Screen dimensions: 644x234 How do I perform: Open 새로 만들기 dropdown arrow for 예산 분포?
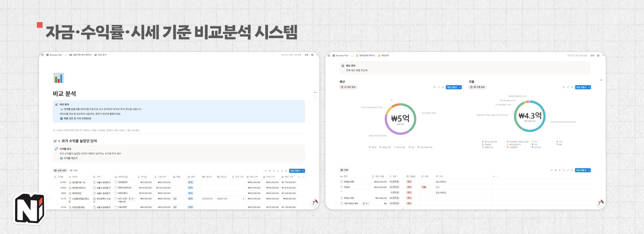pos(460,87)
